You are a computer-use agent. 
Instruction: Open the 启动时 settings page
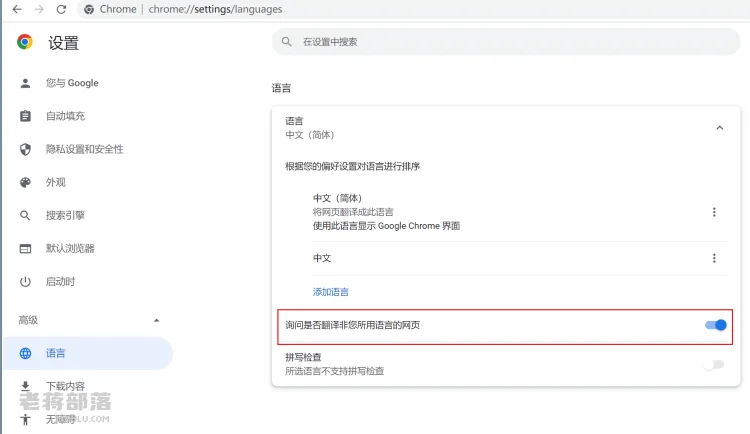60,282
